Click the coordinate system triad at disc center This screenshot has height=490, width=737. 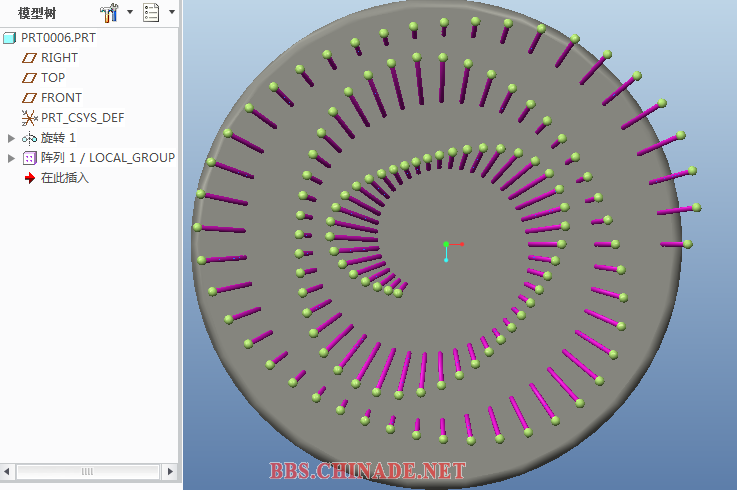pos(453,251)
